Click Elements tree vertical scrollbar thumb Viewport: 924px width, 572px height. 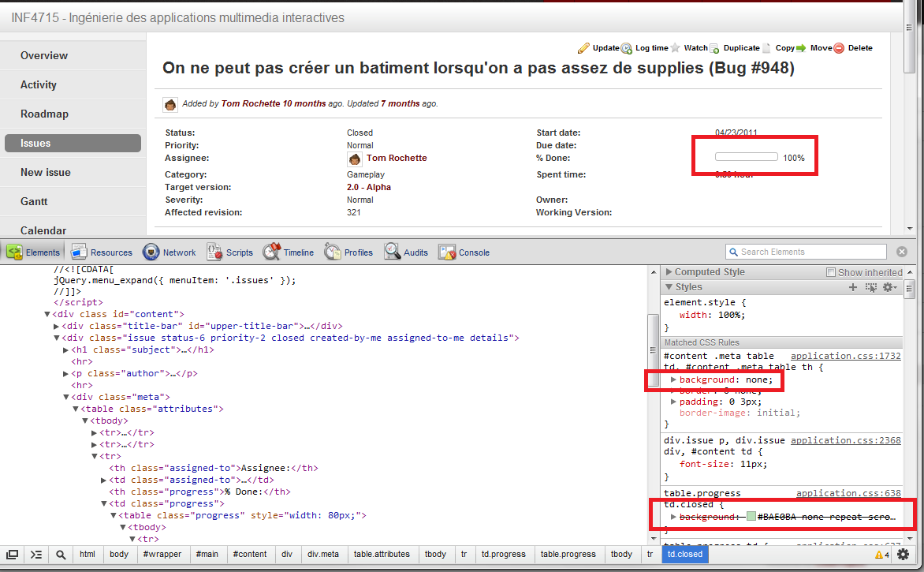652,350
